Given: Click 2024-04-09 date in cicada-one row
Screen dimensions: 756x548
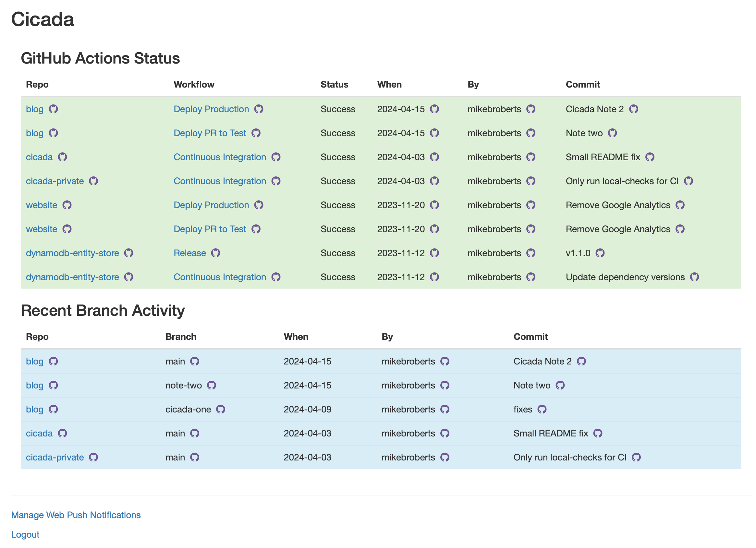Looking at the screenshot, I should [x=308, y=409].
